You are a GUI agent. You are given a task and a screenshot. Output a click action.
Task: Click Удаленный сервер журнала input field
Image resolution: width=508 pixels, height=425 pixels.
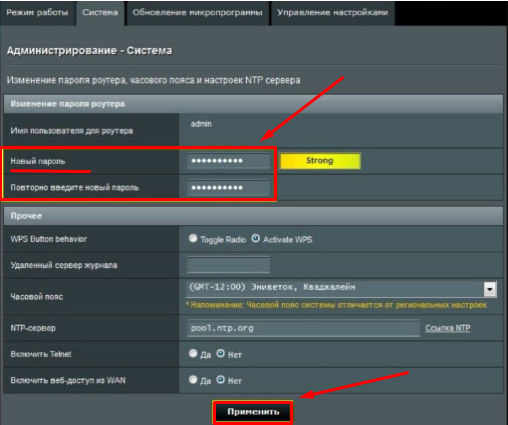coord(228,265)
